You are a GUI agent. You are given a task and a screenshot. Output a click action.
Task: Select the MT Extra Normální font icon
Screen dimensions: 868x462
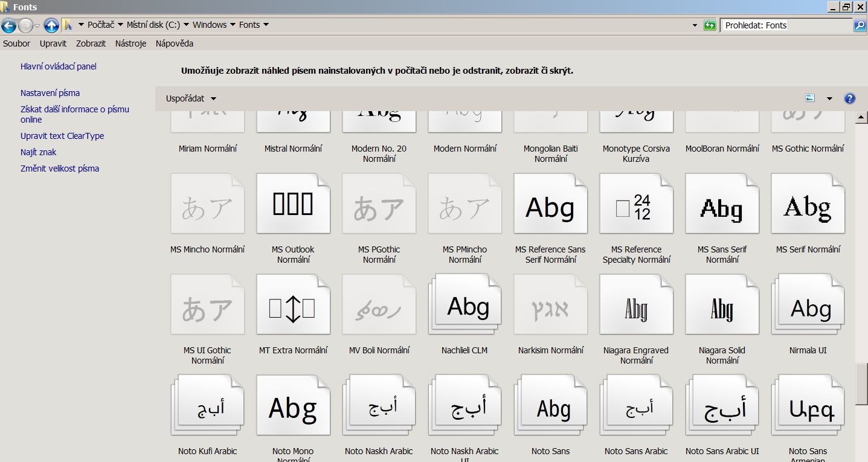294,305
